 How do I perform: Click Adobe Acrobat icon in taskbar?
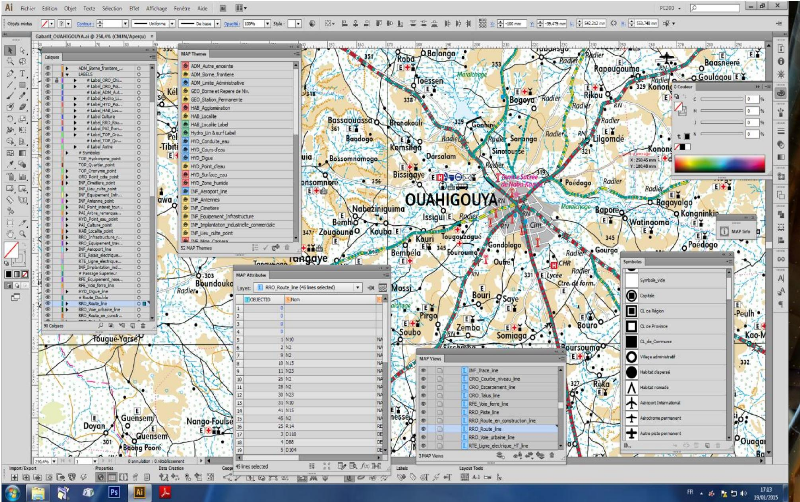(x=165, y=492)
